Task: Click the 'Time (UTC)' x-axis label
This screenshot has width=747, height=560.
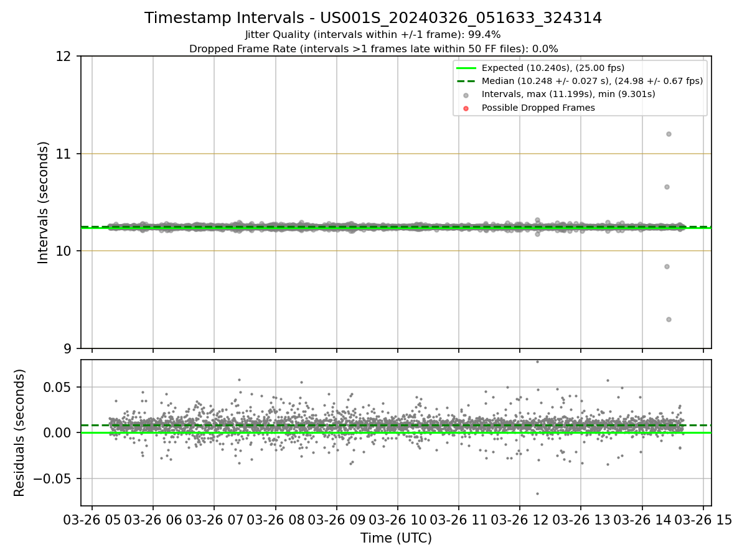Action: pos(396,538)
